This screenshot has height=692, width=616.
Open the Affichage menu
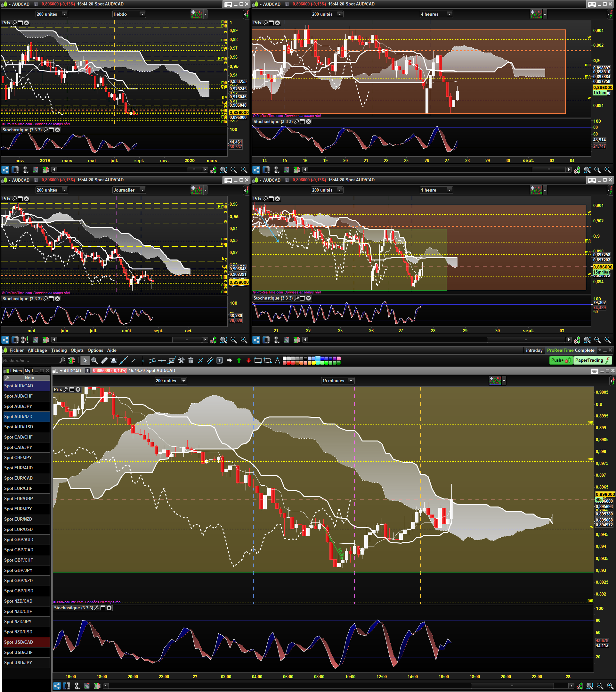37,350
